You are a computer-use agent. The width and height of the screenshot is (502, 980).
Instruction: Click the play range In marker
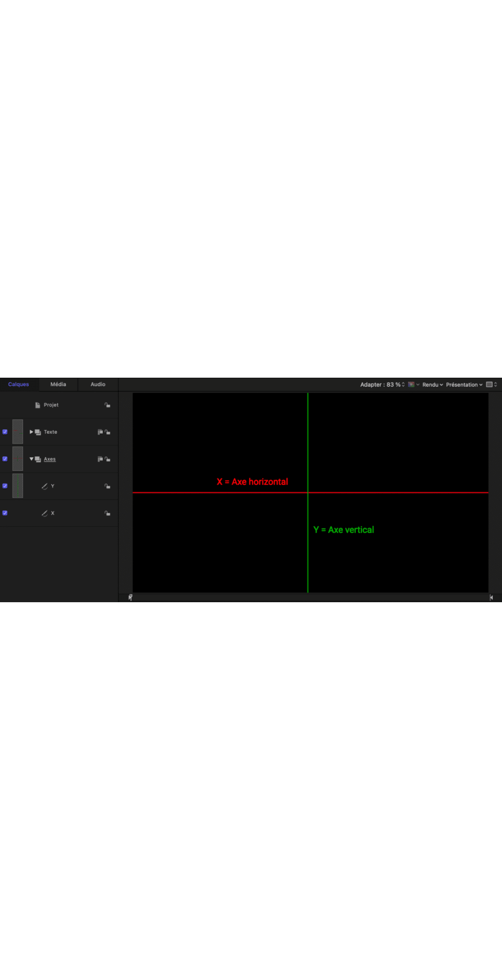pyautogui.click(x=130, y=597)
